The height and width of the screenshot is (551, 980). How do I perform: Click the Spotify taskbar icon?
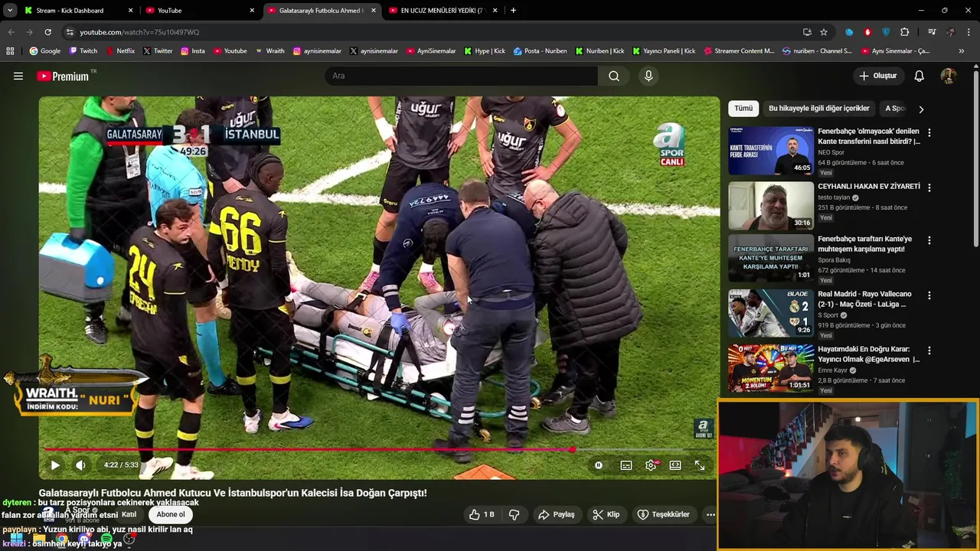point(106,540)
